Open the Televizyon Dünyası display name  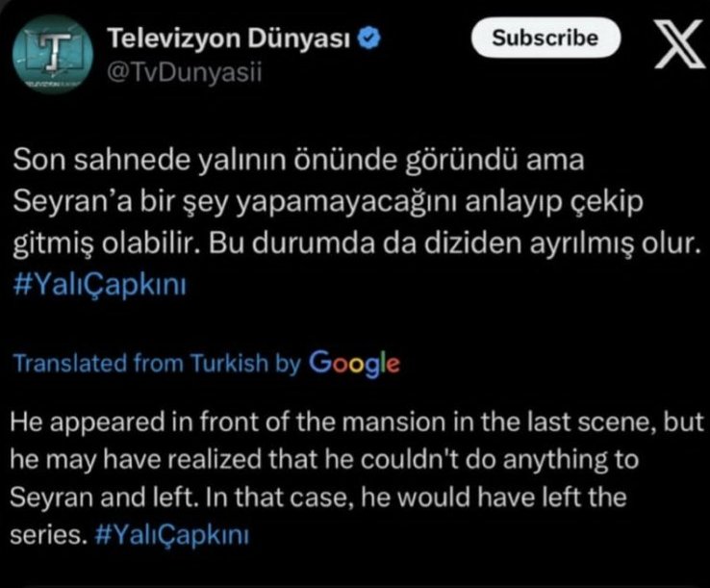(229, 38)
